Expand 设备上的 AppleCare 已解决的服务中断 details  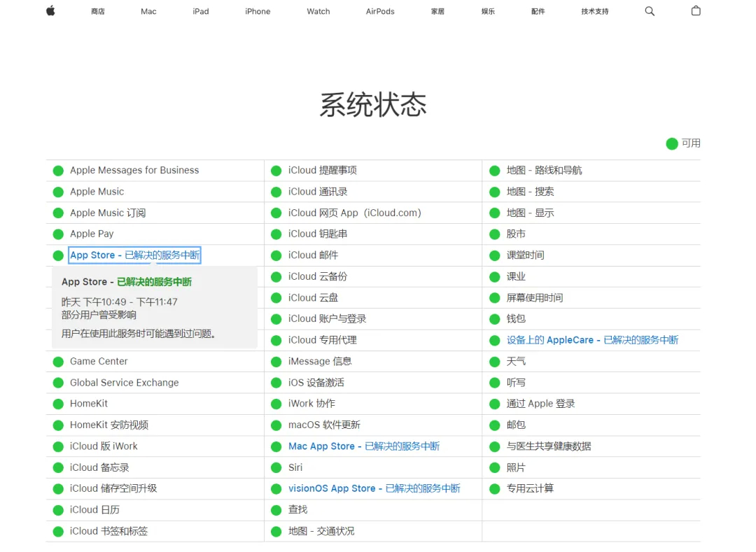coord(593,340)
